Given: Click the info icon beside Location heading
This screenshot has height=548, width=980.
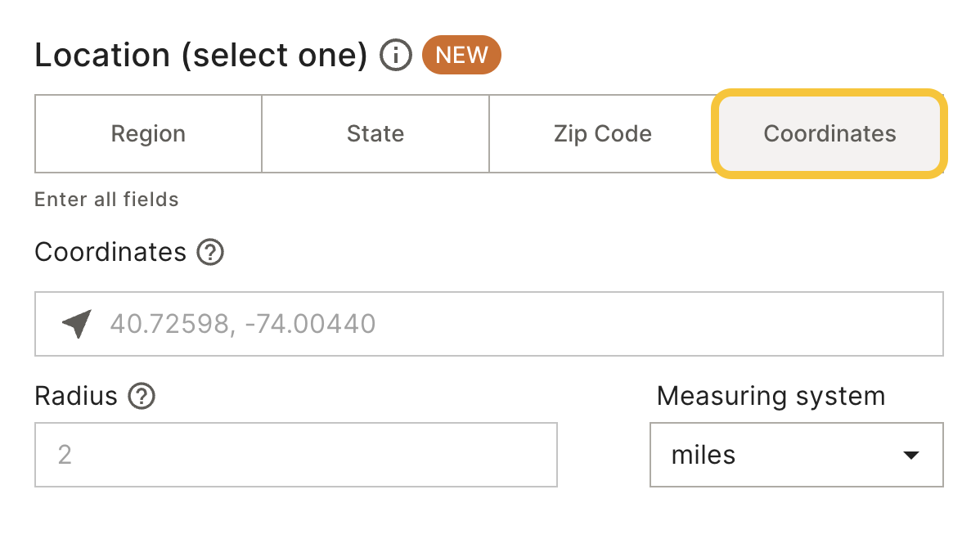Looking at the screenshot, I should coord(396,55).
